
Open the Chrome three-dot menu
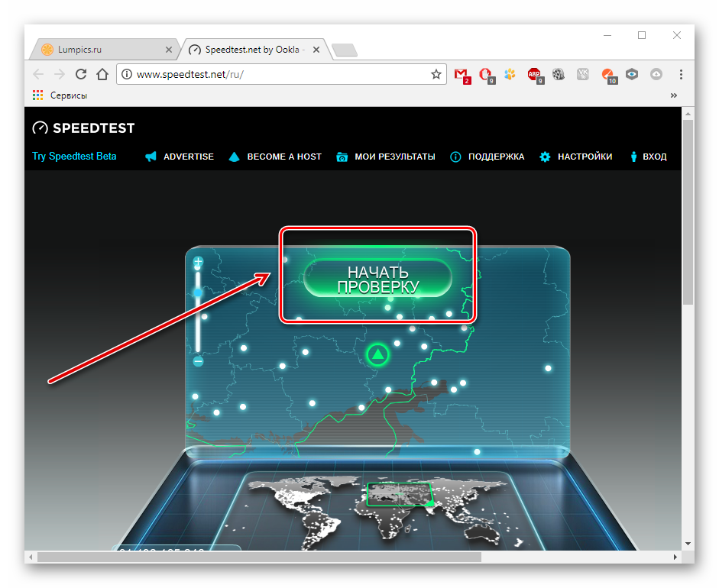pyautogui.click(x=681, y=74)
